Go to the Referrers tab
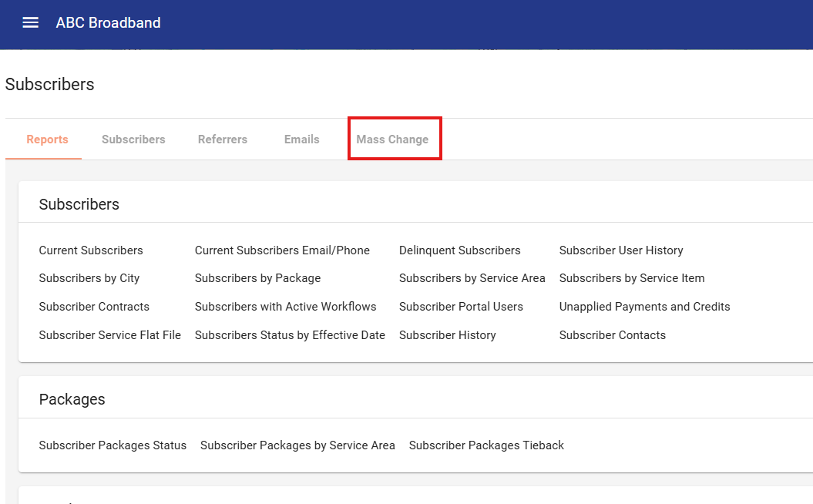 click(x=223, y=139)
